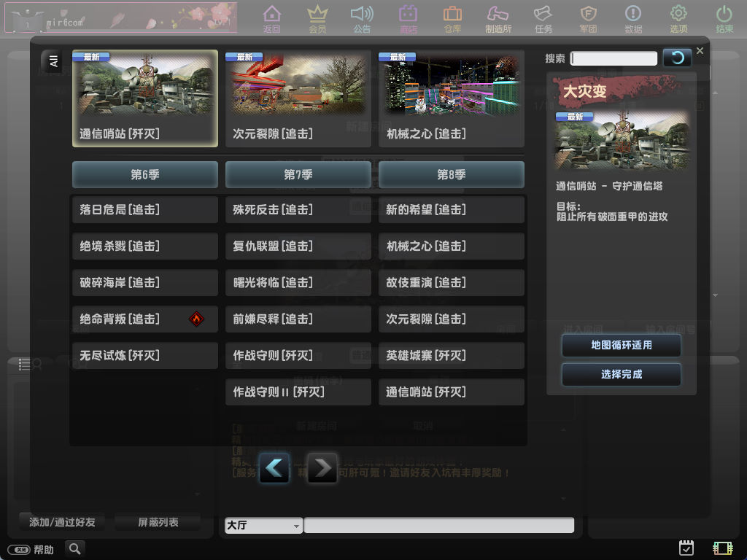Select the 第7季 season header
Viewport: 747px width, 560px height.
pyautogui.click(x=298, y=175)
